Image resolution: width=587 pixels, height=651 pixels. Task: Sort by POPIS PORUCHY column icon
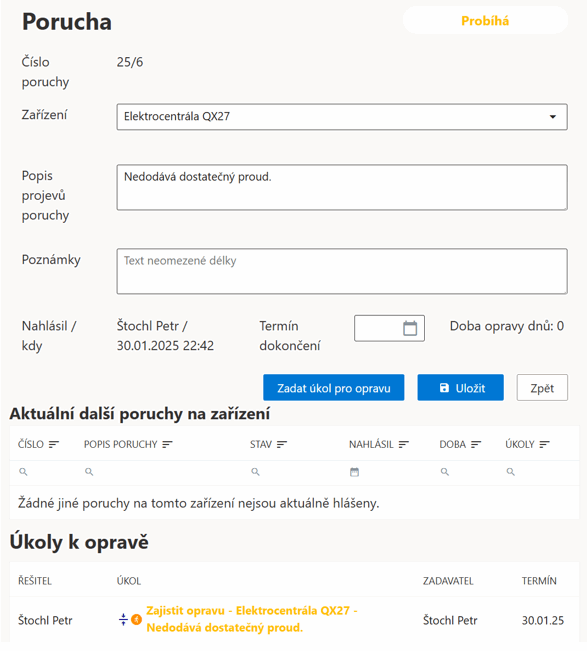tap(167, 444)
